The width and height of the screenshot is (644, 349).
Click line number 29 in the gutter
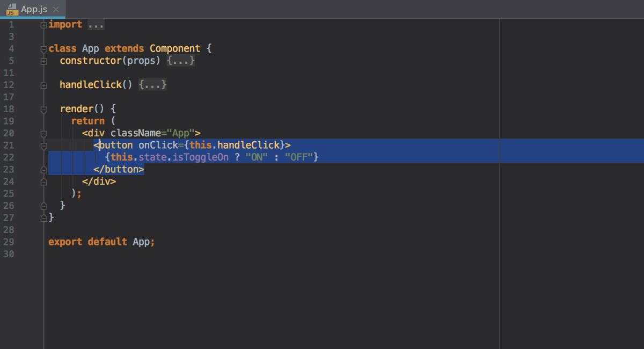point(9,242)
